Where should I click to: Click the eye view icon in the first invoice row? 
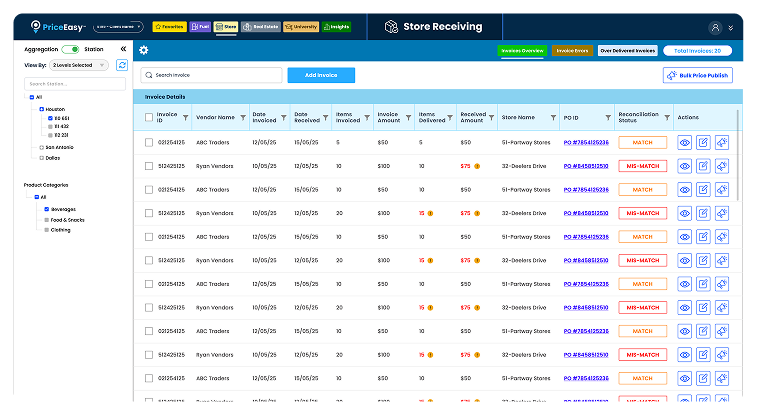click(x=685, y=143)
